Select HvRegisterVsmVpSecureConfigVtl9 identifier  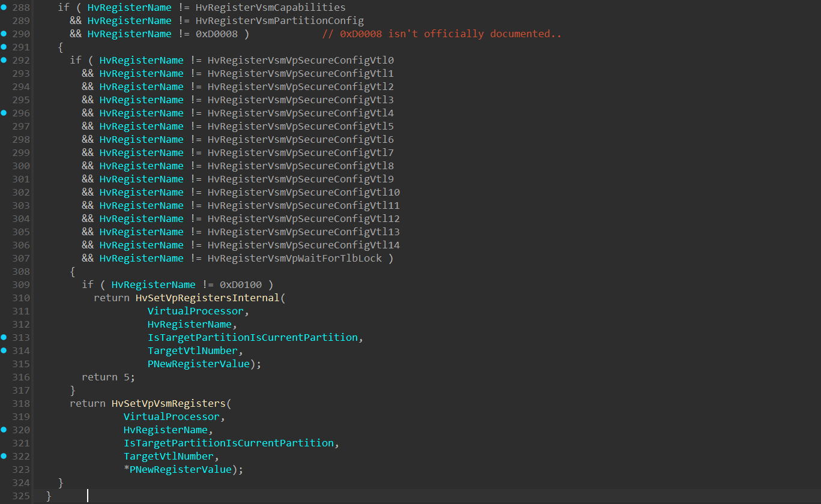click(300, 179)
